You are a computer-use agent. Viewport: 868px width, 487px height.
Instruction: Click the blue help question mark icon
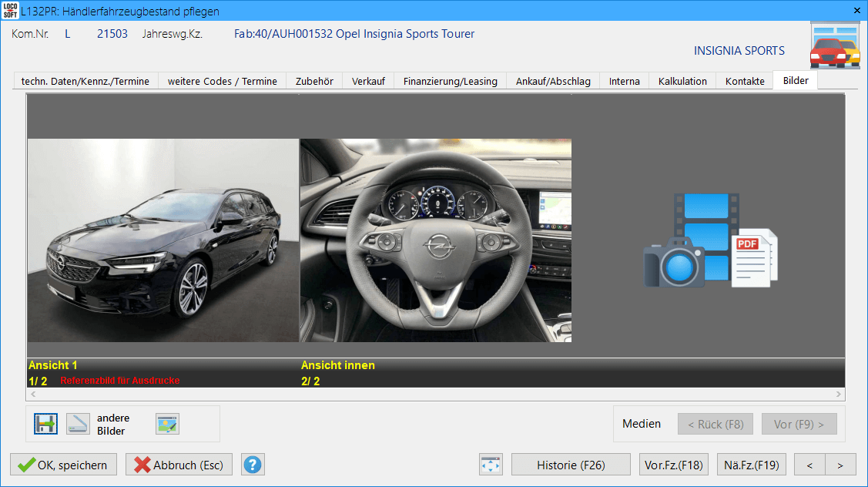pyautogui.click(x=253, y=465)
